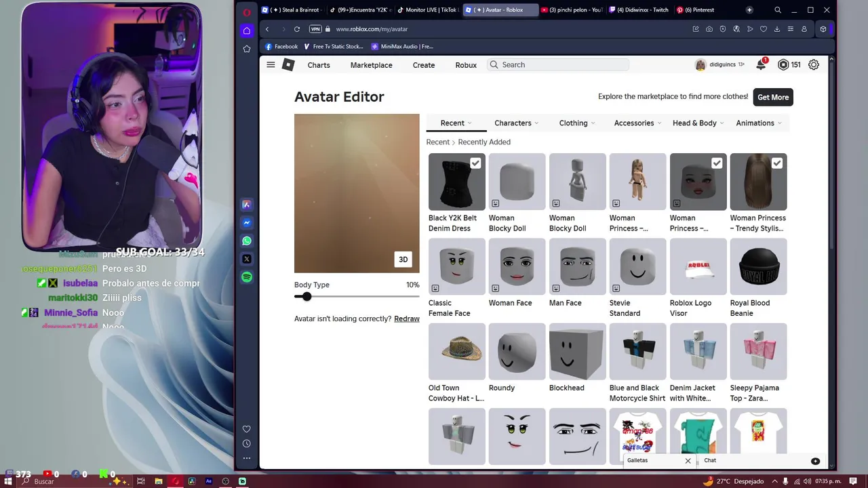The width and height of the screenshot is (868, 488).
Task: Open MiniMax Audio bookmark
Action: click(x=402, y=47)
